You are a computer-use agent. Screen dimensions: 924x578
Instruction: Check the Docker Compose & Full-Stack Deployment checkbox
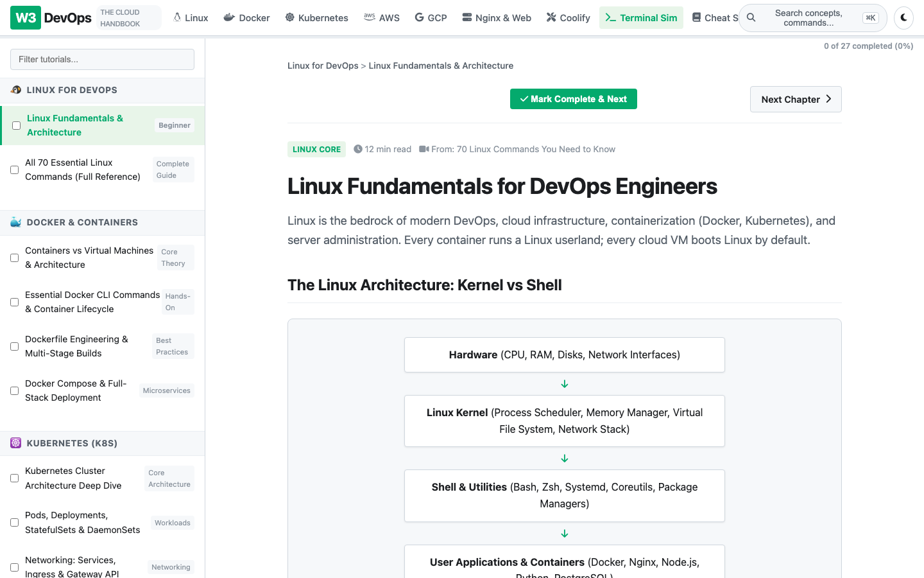click(x=14, y=390)
